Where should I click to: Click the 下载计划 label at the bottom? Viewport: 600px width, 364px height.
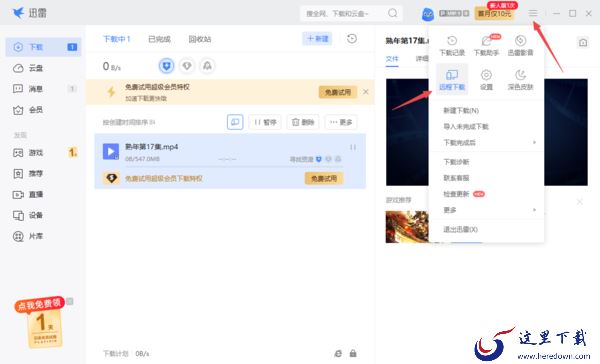point(116,354)
